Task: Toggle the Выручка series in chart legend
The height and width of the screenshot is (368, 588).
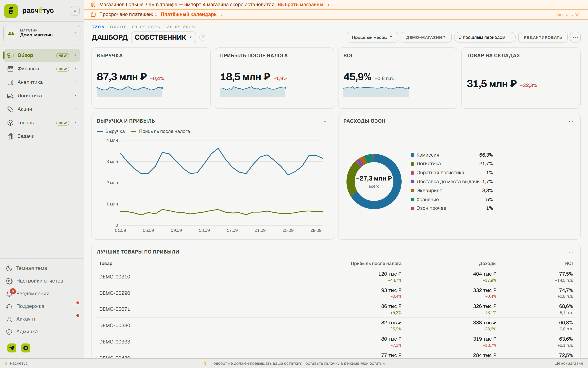Action: (111, 131)
